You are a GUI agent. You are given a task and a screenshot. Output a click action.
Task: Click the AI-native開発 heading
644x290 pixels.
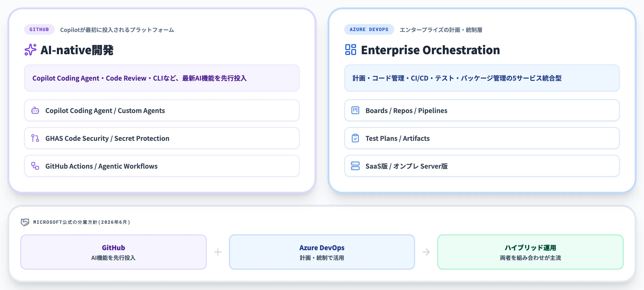(x=77, y=50)
